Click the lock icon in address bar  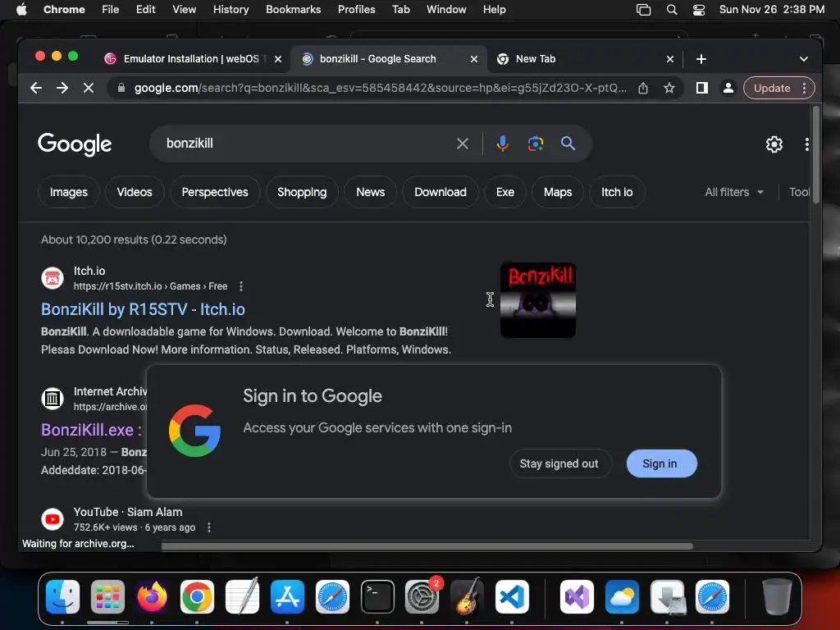point(121,88)
